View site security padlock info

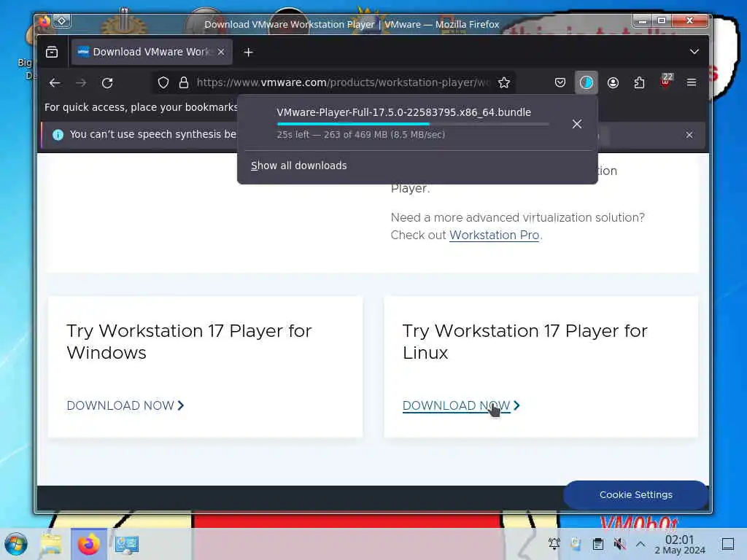[x=184, y=83]
